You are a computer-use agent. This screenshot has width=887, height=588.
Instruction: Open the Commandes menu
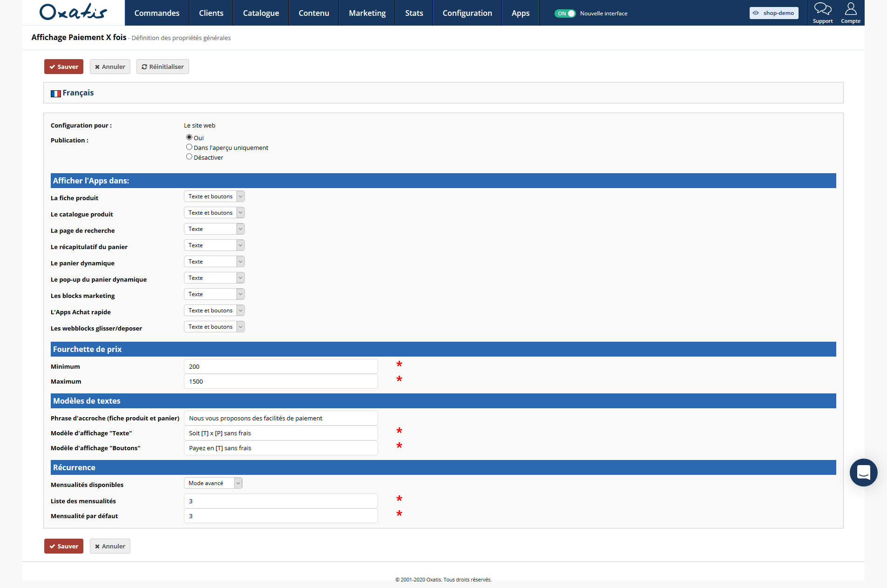157,13
